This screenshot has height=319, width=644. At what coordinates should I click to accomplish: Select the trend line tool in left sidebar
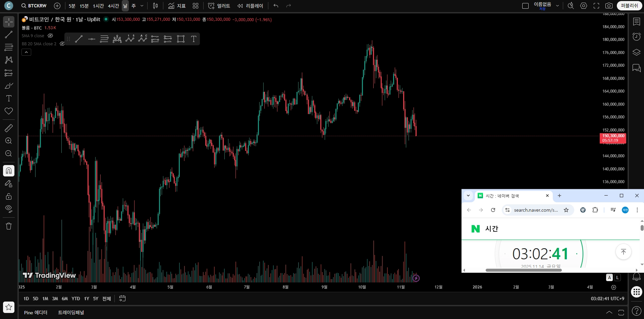click(9, 35)
